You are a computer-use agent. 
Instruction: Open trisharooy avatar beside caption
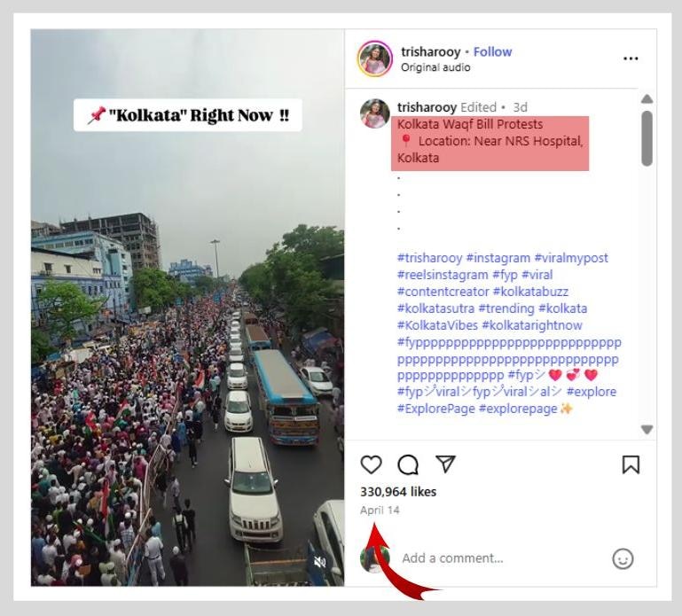(375, 113)
